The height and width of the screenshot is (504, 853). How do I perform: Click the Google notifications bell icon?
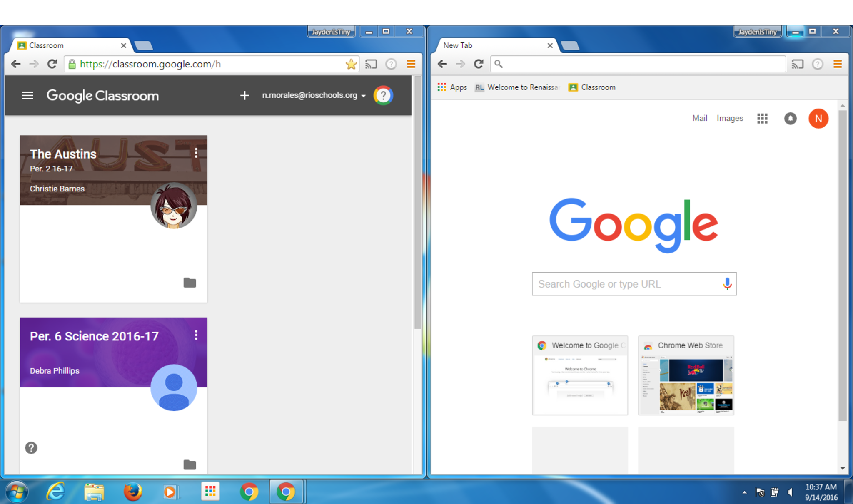pyautogui.click(x=790, y=119)
